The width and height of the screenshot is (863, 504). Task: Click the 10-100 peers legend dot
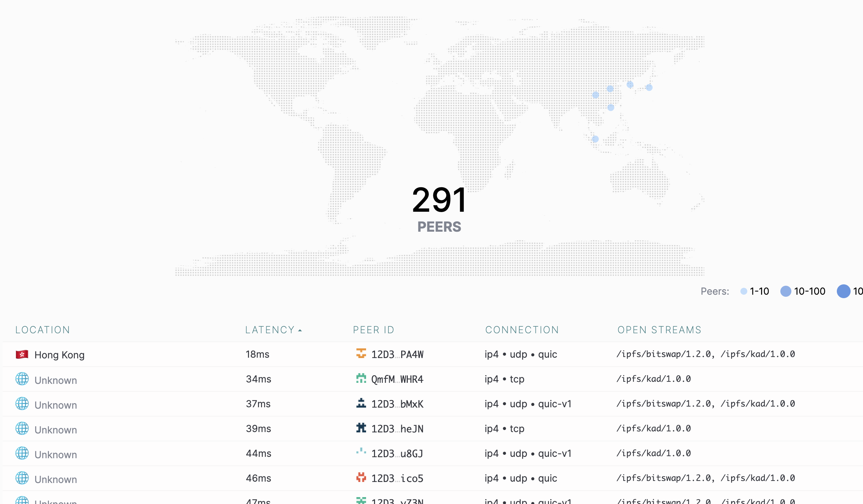click(x=786, y=291)
